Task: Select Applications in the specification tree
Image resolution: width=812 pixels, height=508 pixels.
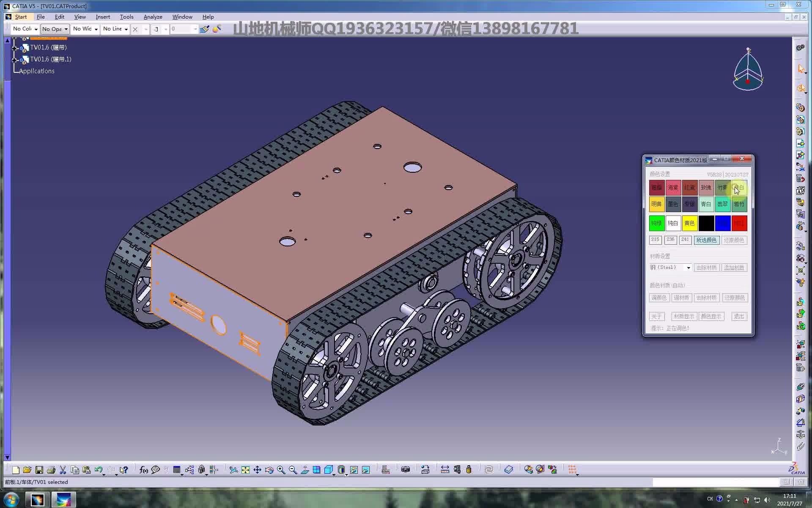Action: pyautogui.click(x=37, y=71)
